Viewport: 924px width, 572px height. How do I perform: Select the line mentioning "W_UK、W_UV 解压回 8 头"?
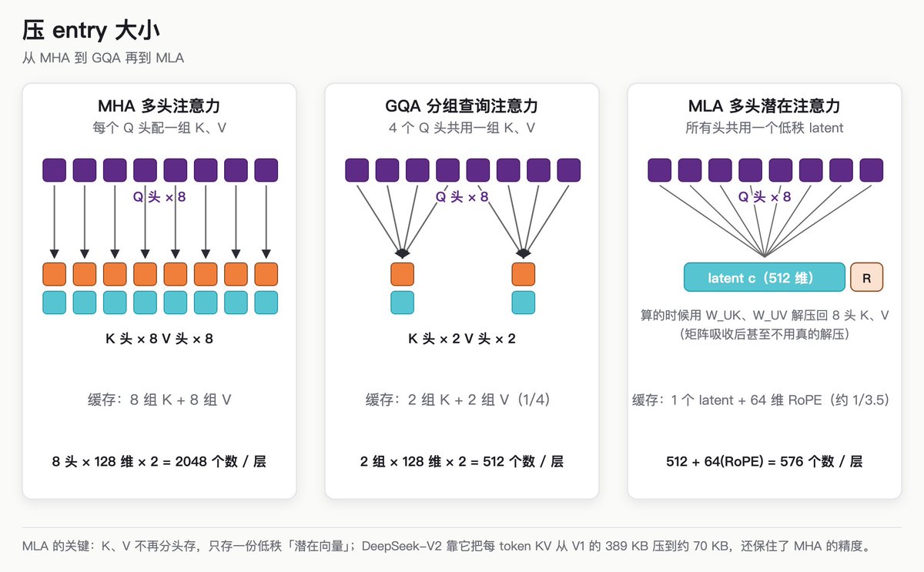click(765, 316)
